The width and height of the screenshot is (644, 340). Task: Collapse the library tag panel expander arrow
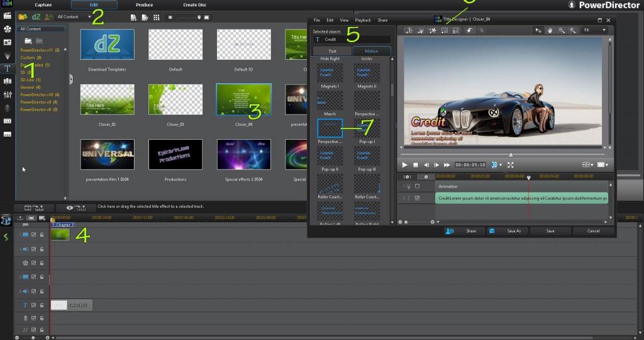pos(71,79)
